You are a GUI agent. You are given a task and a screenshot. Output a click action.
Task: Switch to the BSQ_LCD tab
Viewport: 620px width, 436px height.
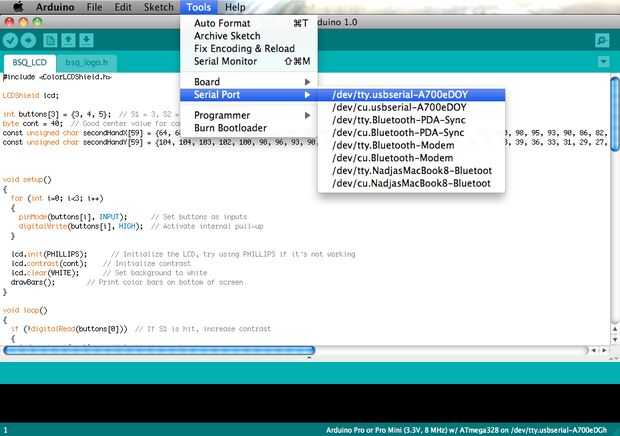pos(29,62)
